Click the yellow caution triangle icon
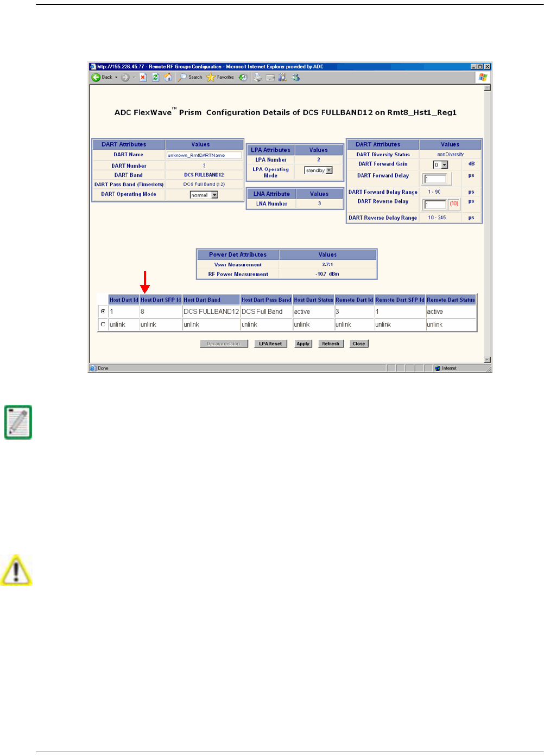Image resolution: width=544 pixels, height=756 pixels. click(x=16, y=570)
